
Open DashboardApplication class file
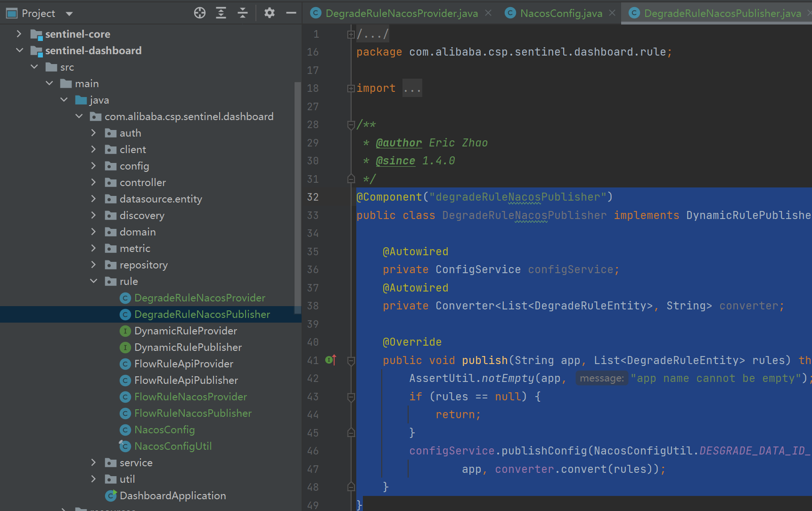[173, 495]
